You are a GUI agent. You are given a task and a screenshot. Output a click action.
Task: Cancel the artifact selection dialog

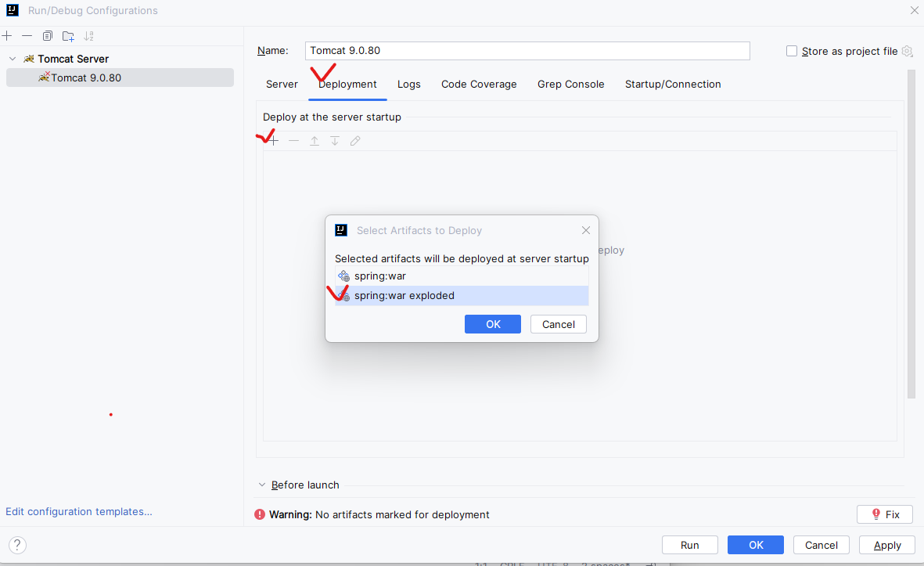(x=559, y=324)
